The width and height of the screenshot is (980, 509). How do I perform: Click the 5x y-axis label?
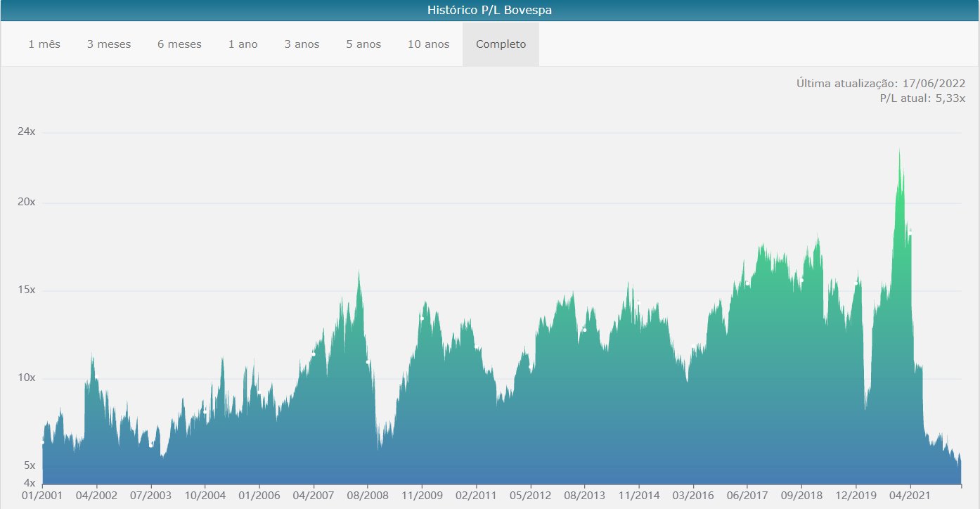[30, 465]
